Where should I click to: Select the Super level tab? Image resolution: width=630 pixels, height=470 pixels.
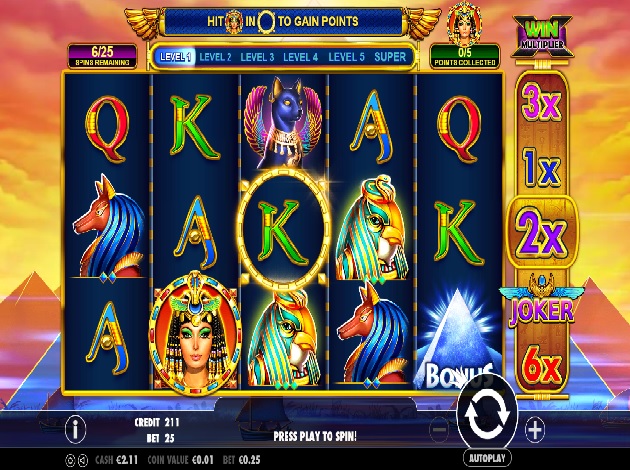pyautogui.click(x=390, y=57)
